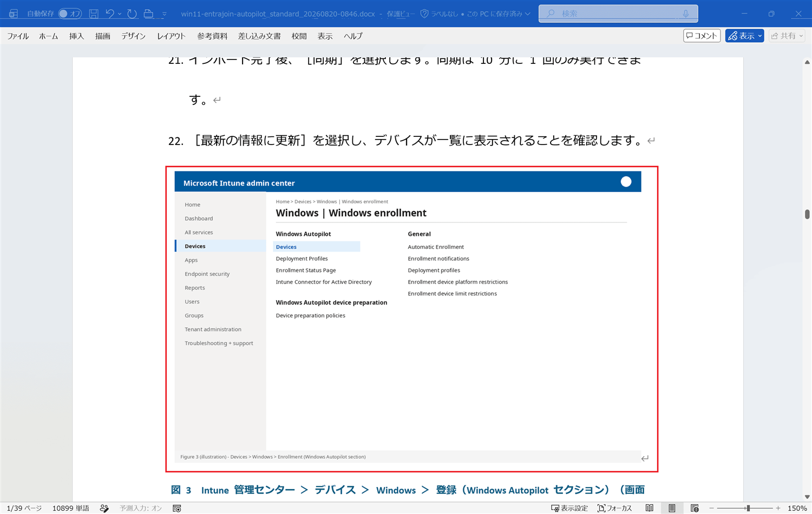The height and width of the screenshot is (514, 812).
Task: Switch to the ホーム (Home) tab
Action: [x=48, y=36]
